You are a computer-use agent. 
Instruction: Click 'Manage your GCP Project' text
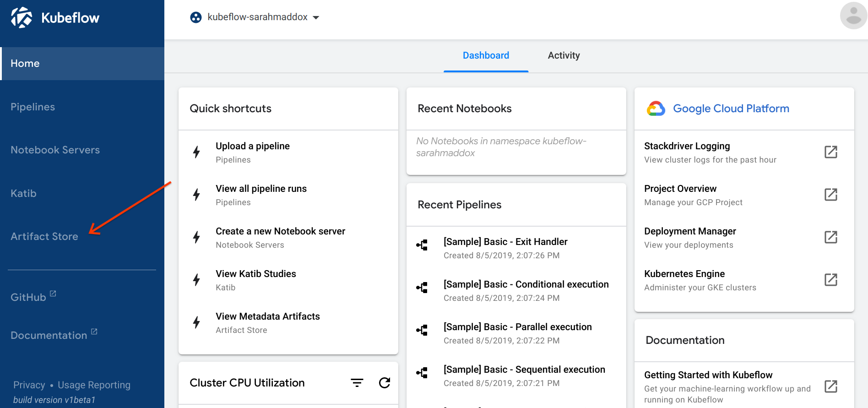pos(693,202)
